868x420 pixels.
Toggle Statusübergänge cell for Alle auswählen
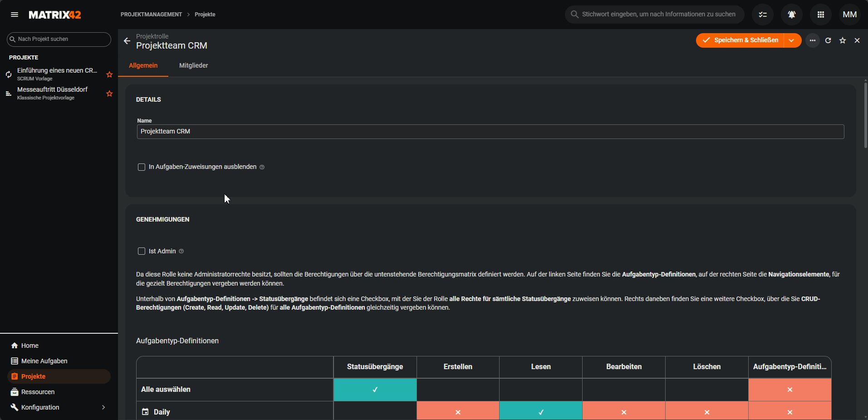pos(375,390)
